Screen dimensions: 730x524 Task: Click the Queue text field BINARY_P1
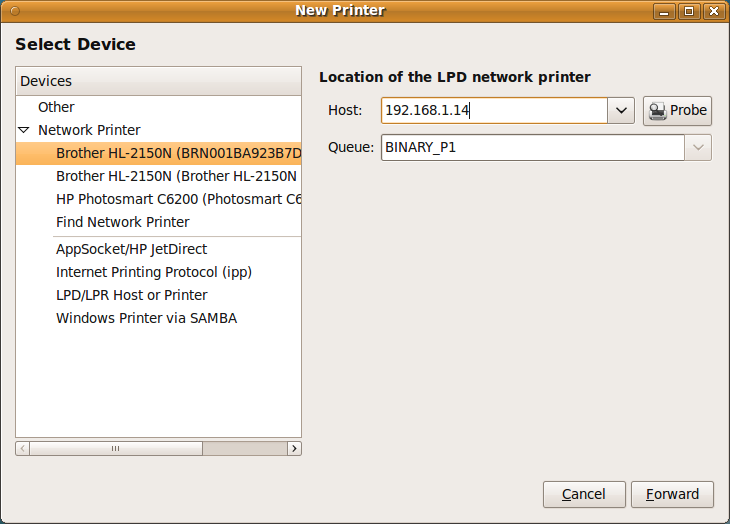click(x=530, y=148)
